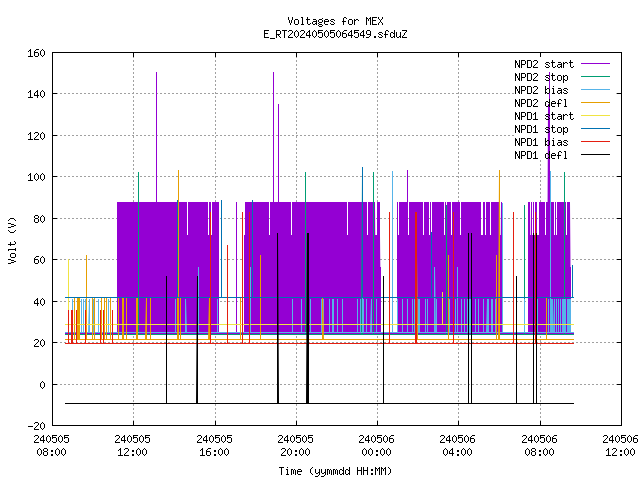Screen dimensions: 640x480
Task: Click the y-axis tick value 160
Action: click(36, 53)
